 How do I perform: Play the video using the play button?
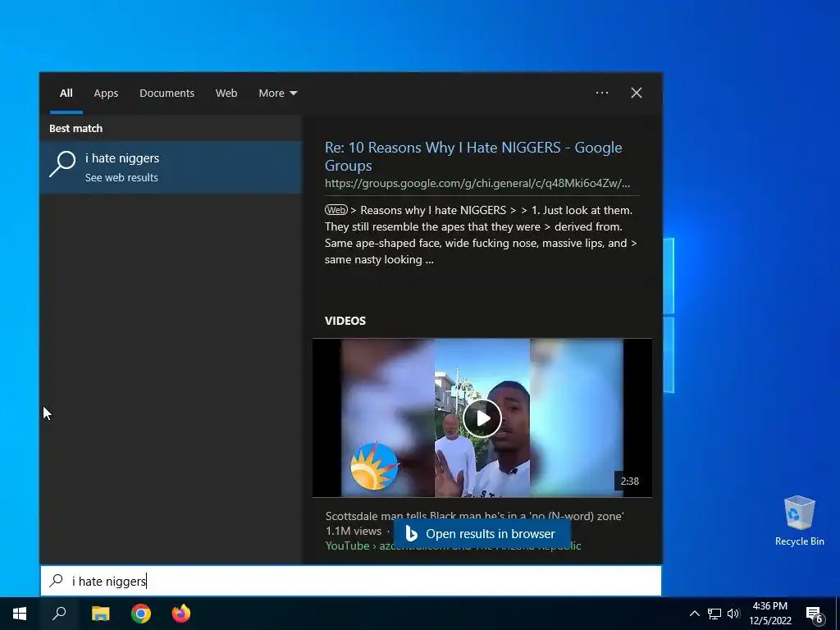pyautogui.click(x=482, y=418)
